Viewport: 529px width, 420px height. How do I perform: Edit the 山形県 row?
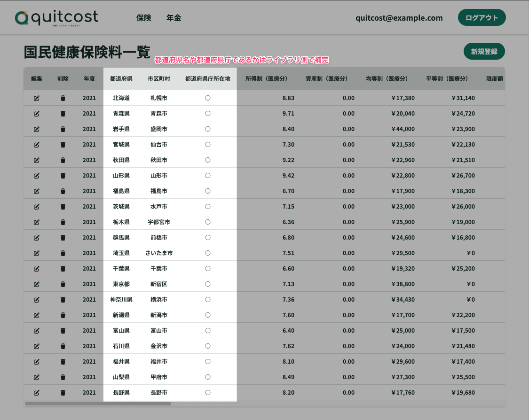[36, 176]
